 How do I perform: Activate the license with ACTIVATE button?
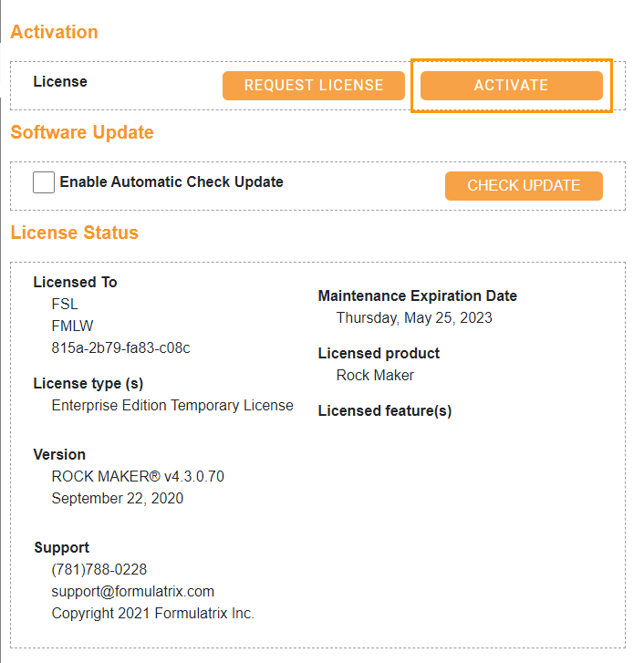click(511, 86)
